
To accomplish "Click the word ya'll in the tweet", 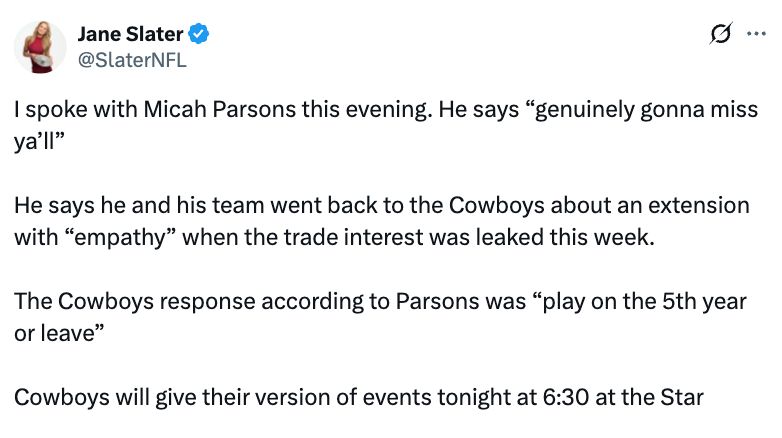I will 36,142.
